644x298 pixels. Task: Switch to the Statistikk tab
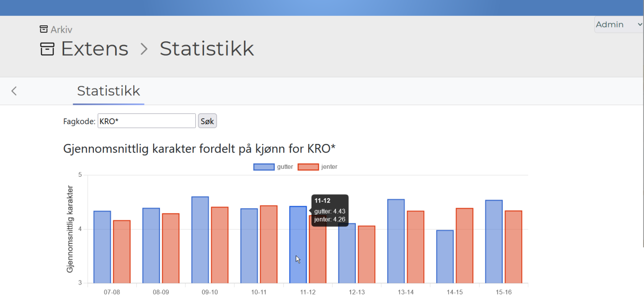pyautogui.click(x=108, y=91)
